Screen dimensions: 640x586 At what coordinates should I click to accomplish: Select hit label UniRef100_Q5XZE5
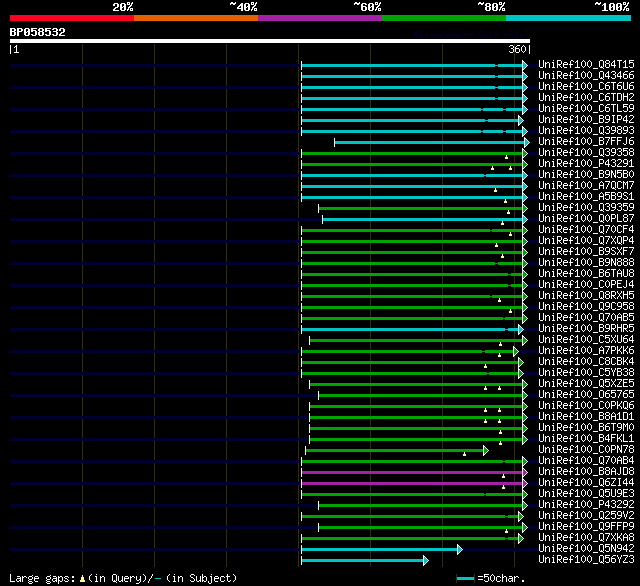(586, 384)
